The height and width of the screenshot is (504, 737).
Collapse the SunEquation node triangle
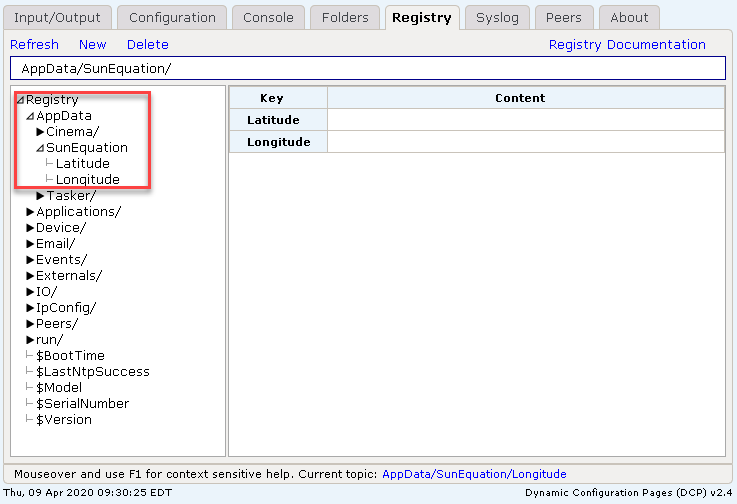coord(40,148)
